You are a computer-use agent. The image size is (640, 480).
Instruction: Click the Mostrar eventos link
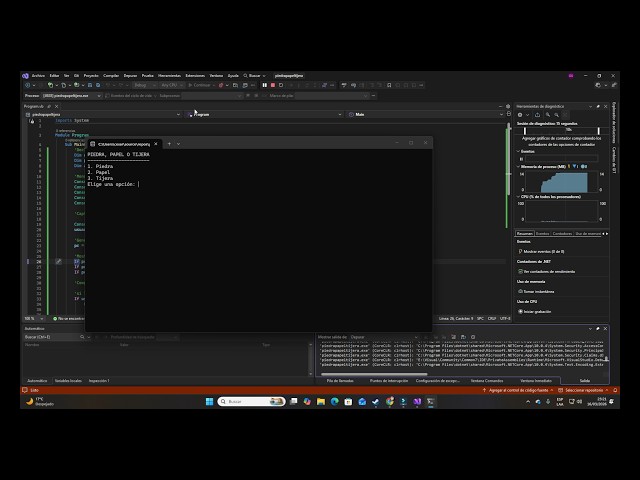[544, 251]
